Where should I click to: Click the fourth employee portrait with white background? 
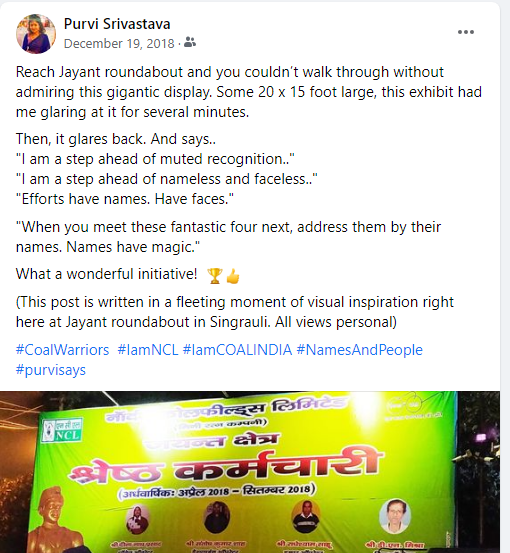(x=395, y=517)
